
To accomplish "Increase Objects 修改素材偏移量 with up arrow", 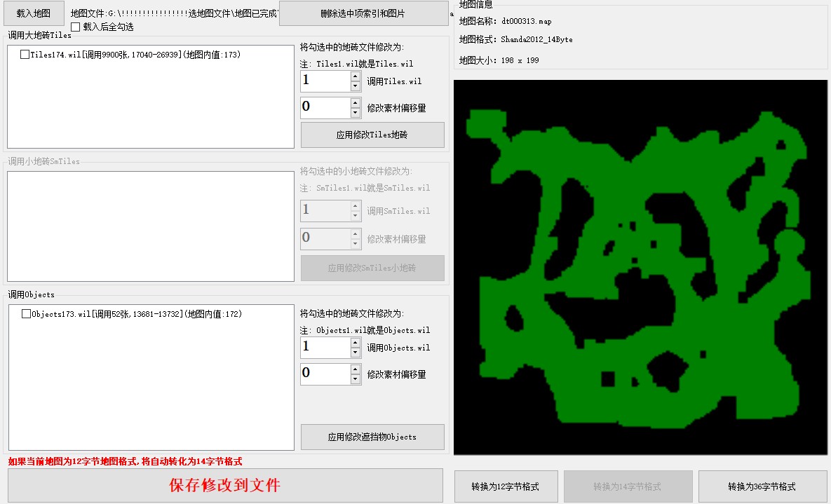I will [356, 369].
